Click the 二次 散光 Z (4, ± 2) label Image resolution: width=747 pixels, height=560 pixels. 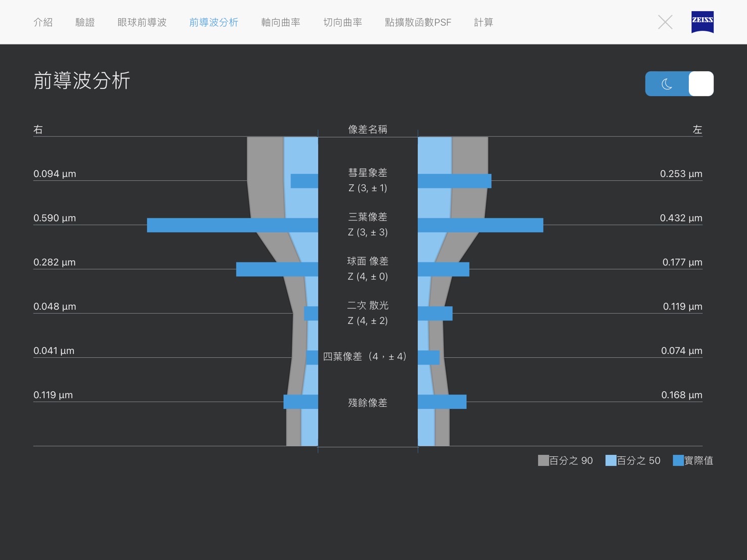point(368,313)
